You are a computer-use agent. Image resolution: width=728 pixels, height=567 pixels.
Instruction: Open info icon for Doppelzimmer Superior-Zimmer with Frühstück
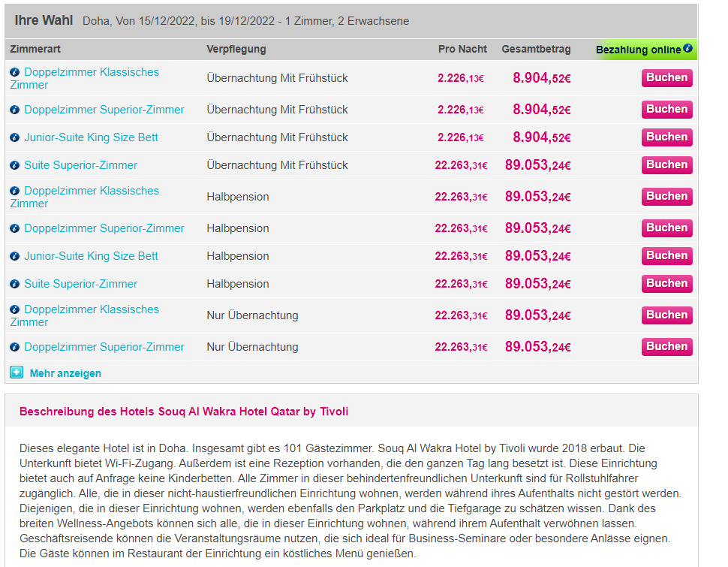click(14, 110)
